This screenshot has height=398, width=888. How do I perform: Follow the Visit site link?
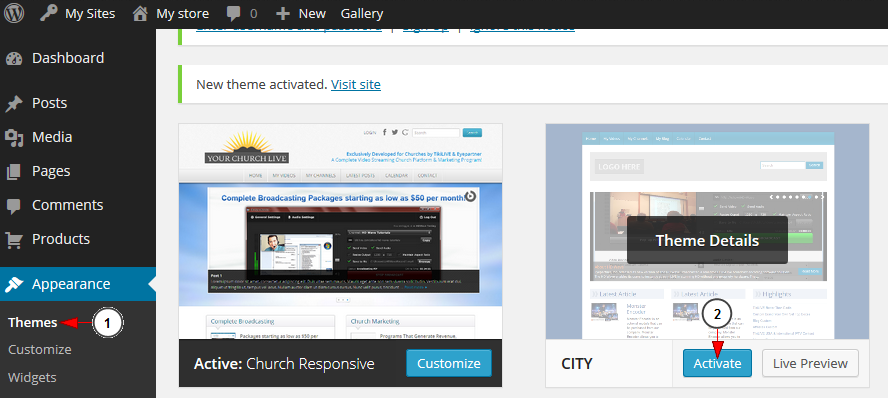[x=356, y=85]
